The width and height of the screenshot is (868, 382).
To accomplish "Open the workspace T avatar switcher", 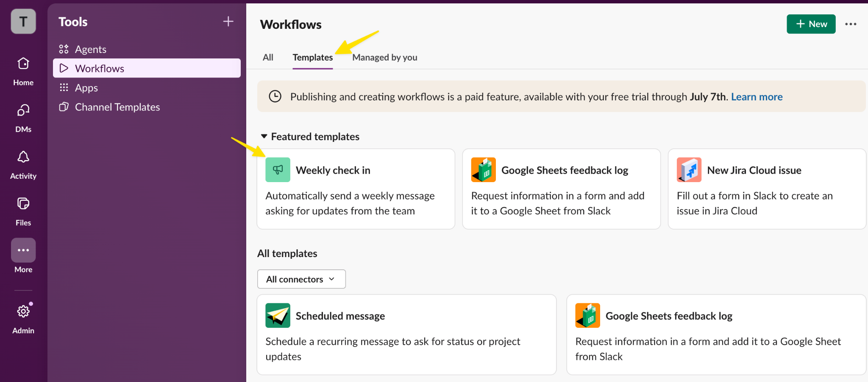I will coord(23,21).
